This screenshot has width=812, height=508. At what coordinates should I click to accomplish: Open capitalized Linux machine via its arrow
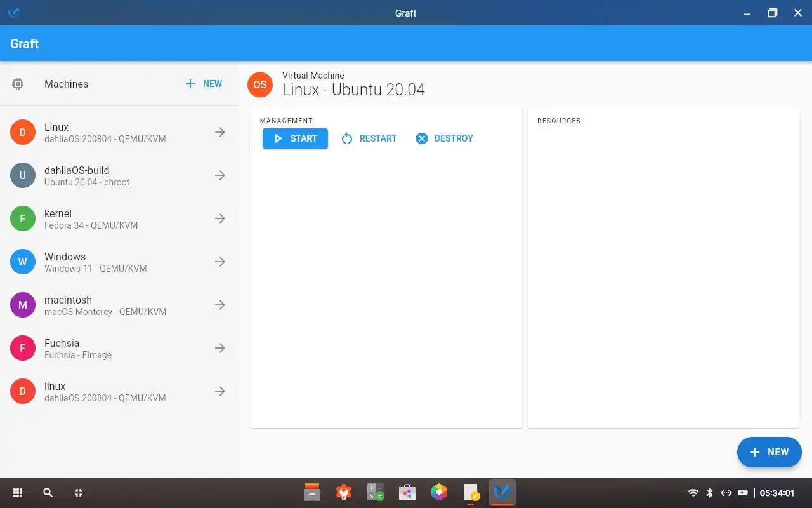(x=220, y=132)
